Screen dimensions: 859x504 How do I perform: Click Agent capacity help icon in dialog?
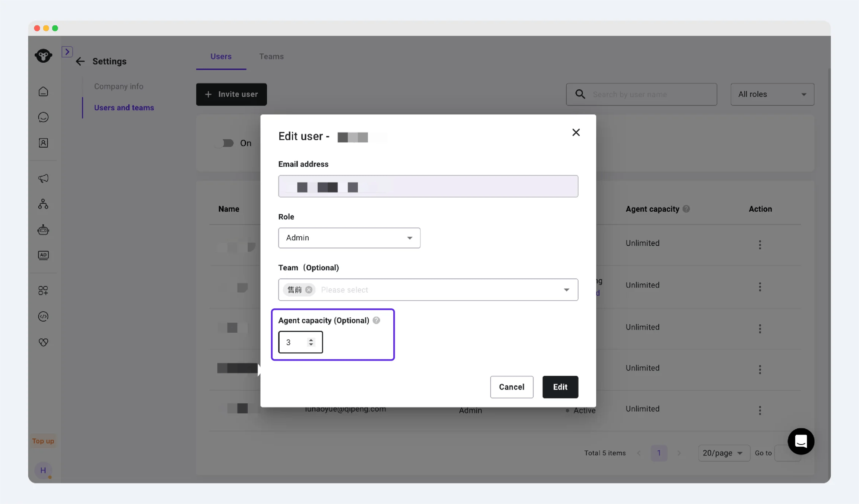point(376,320)
